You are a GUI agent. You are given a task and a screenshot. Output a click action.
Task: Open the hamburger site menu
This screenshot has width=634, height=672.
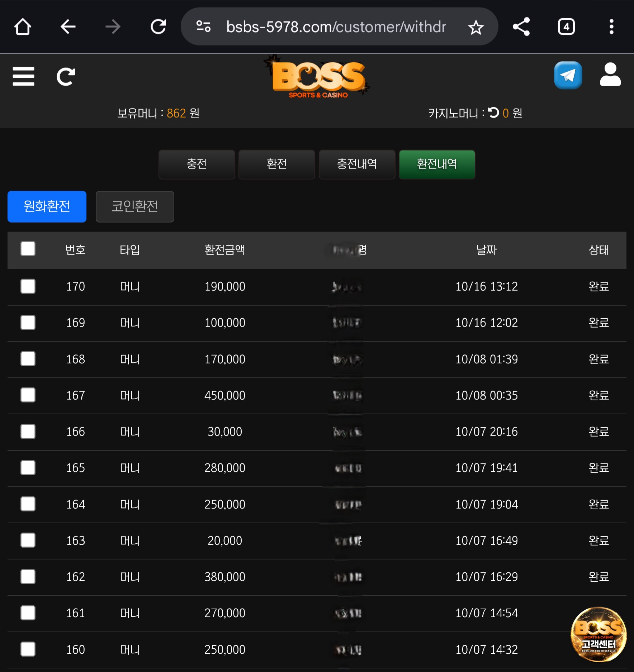(24, 76)
